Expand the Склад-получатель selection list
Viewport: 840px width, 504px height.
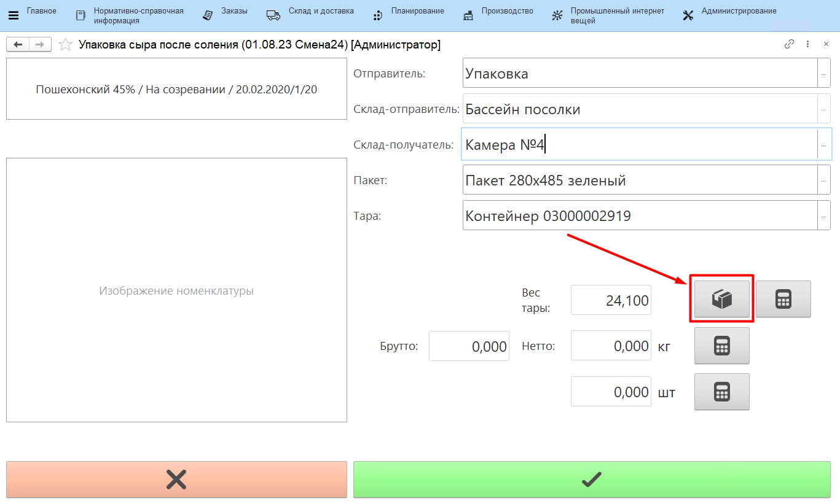click(x=823, y=145)
